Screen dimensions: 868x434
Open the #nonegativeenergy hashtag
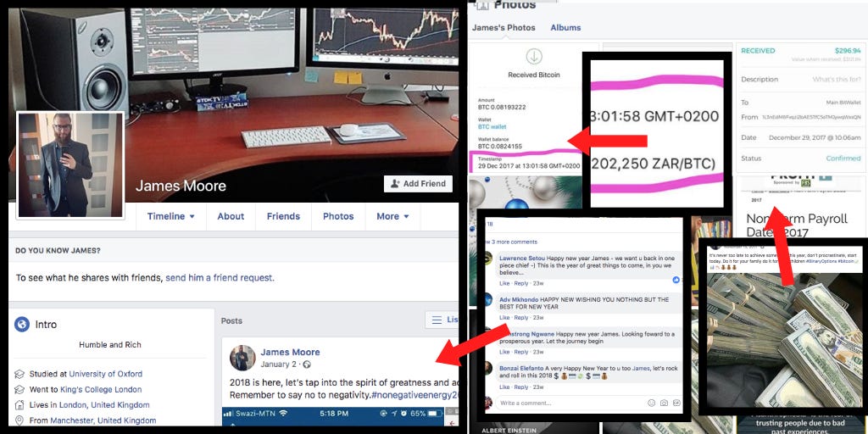415,395
